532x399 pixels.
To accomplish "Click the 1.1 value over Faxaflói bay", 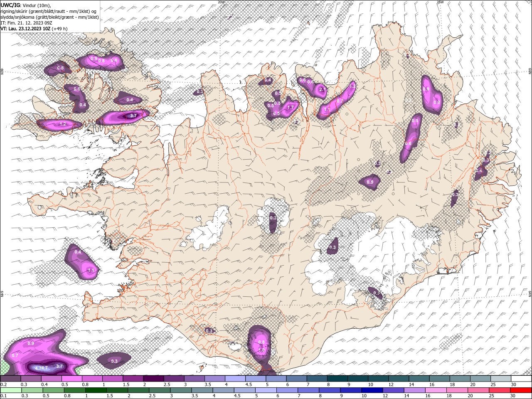I will (x=92, y=270).
